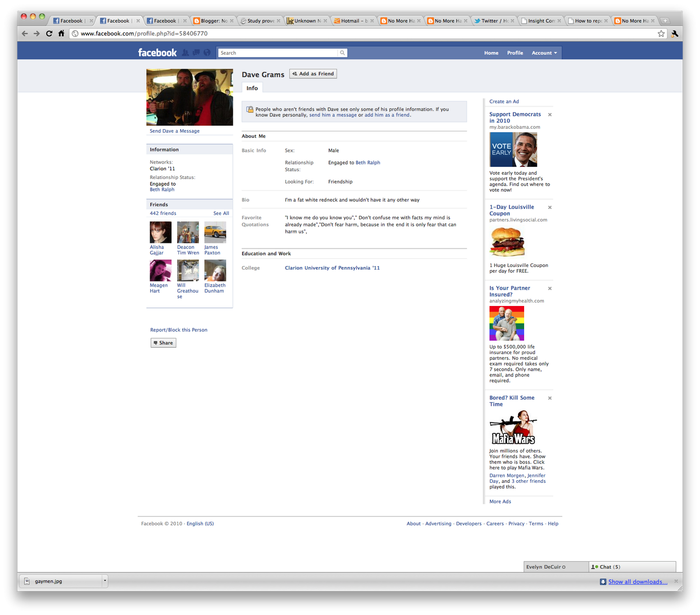Open the Privacy link in the footer
700x615 pixels.
click(x=516, y=524)
